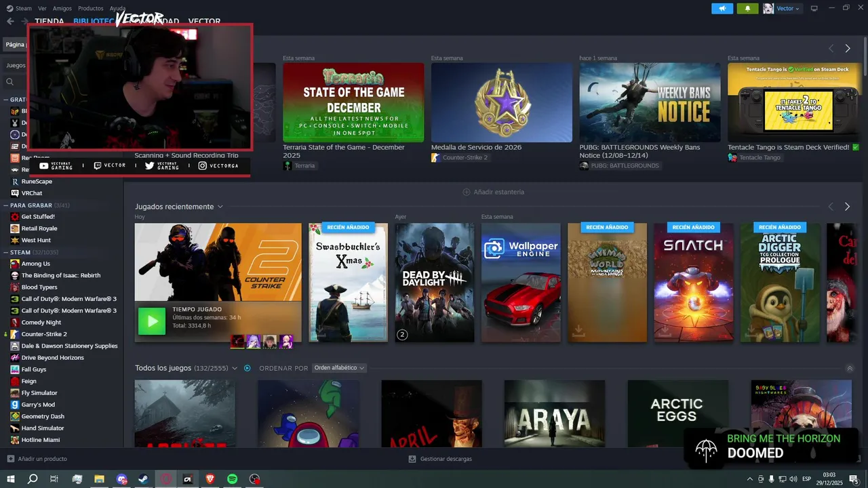Select West Hunt in library list
Viewport: 868px width, 488px height.
[36, 240]
